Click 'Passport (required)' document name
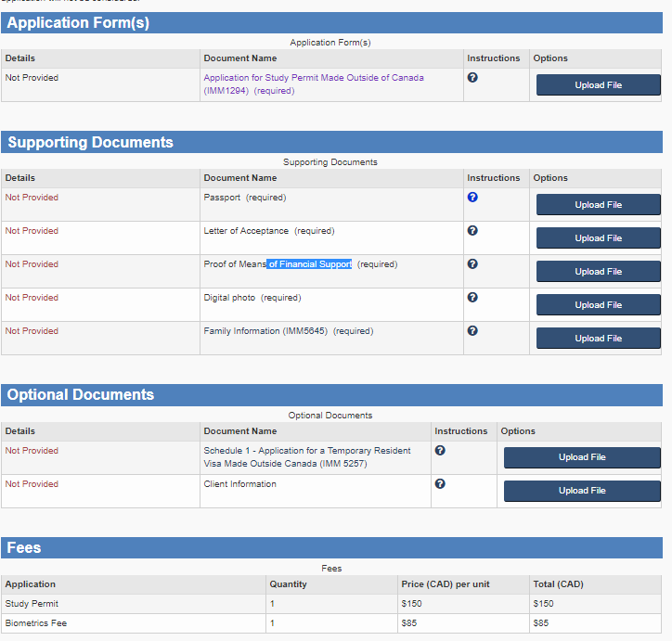Screen dimensions: 672x641 pos(245,198)
